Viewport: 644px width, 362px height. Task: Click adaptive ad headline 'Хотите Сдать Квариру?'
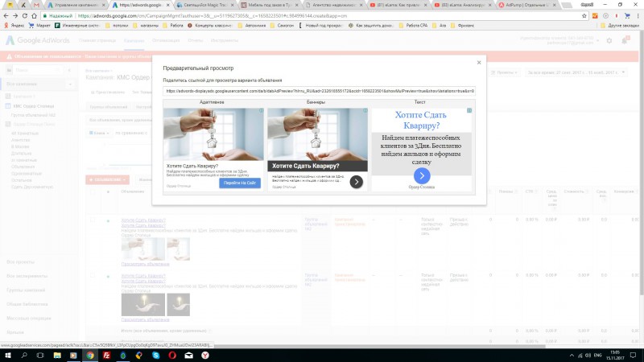(x=192, y=167)
